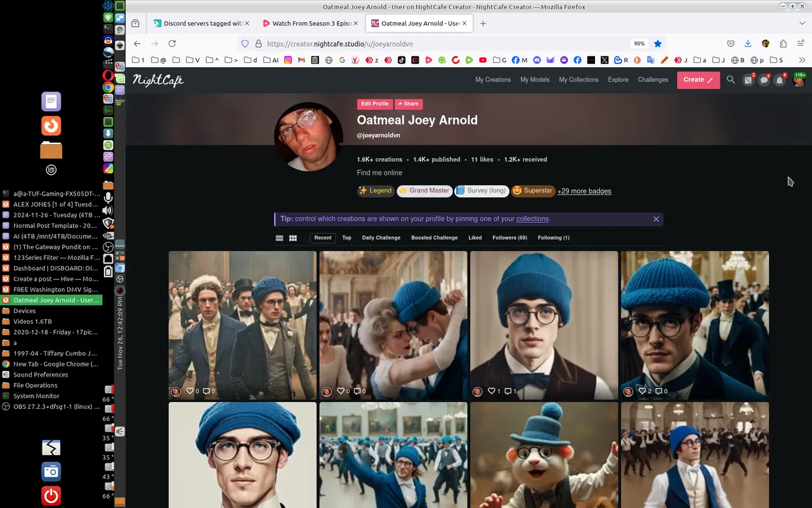This screenshot has width=812, height=508.
Task: Open comments on the dancing couple image
Action: pyautogui.click(x=357, y=391)
